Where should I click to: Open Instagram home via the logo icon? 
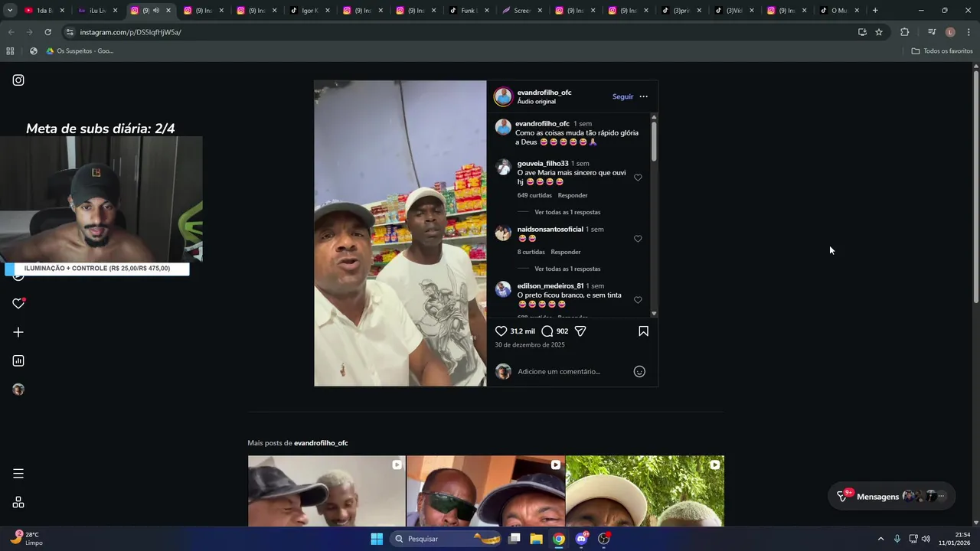pos(18,80)
